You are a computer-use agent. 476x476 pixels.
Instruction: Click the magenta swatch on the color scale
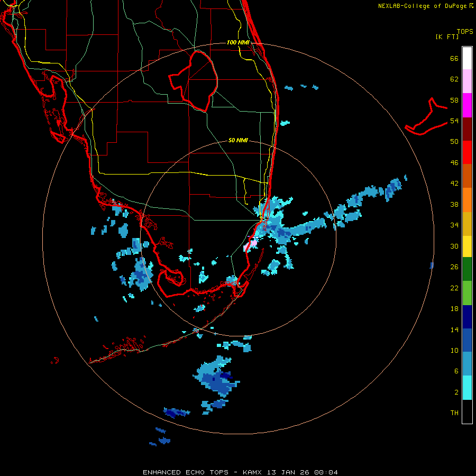tap(467, 105)
